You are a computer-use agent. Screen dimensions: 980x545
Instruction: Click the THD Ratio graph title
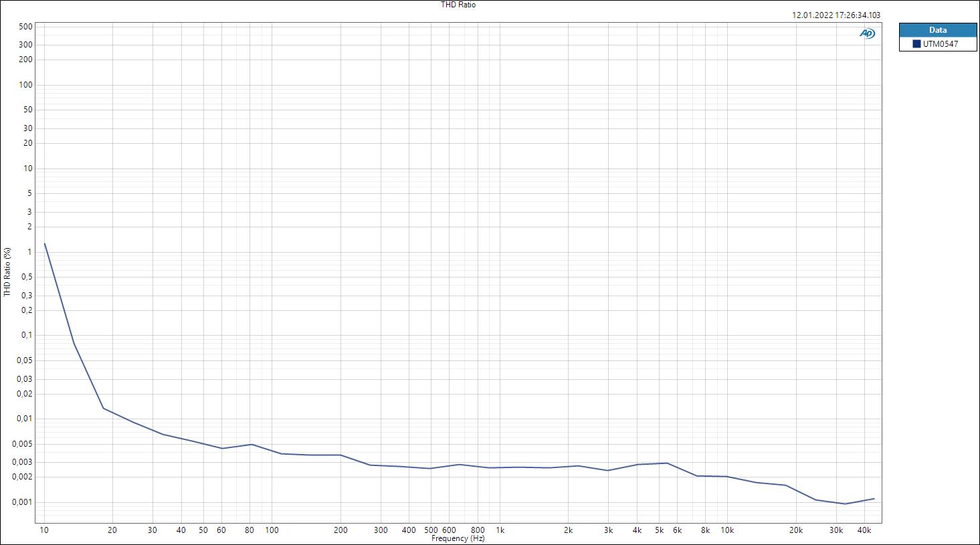(x=458, y=5)
